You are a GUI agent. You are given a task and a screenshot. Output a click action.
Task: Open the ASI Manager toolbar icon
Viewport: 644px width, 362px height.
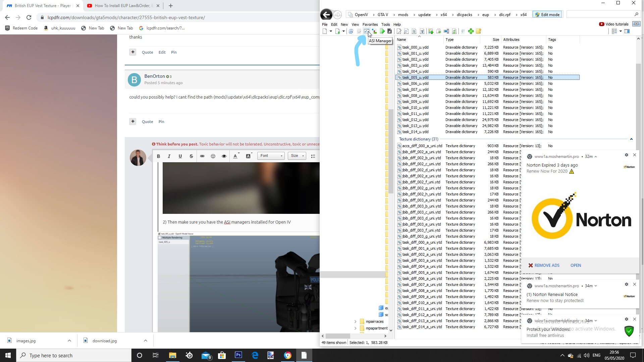(366, 31)
